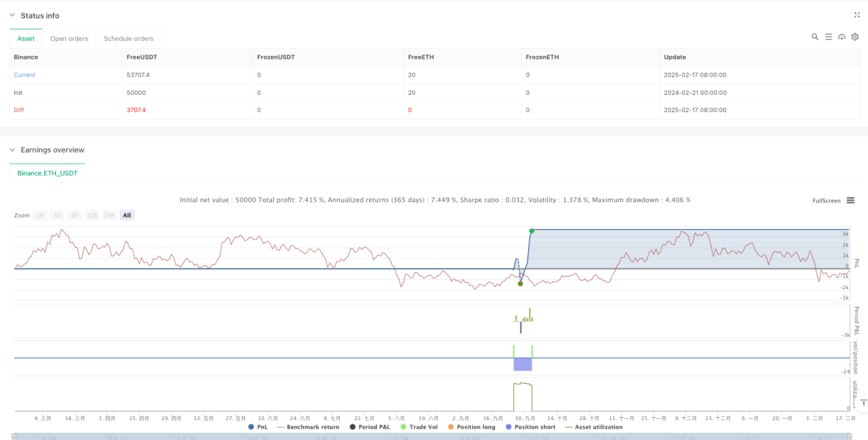
Task: Select the Binance.ETH_USDT tab
Action: tap(47, 173)
